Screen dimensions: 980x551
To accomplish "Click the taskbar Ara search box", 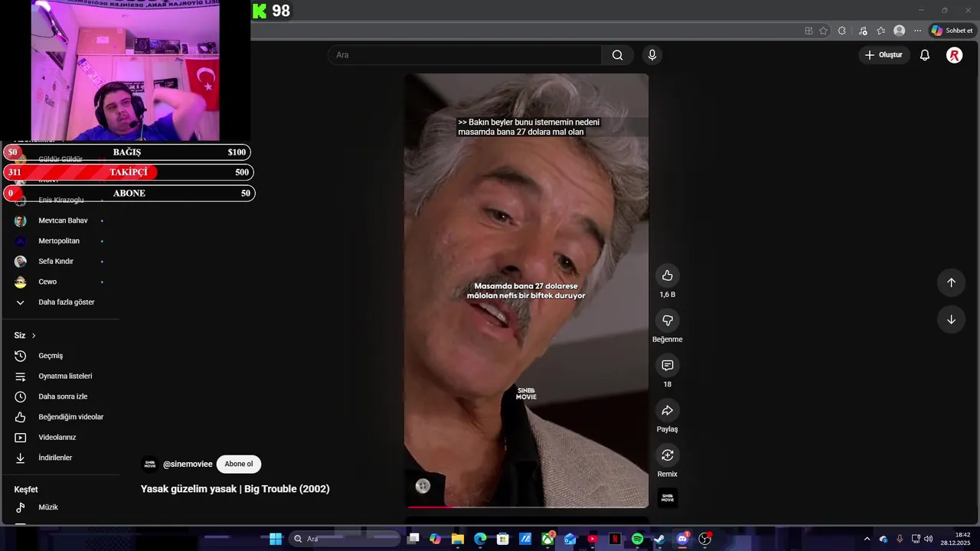I will click(x=344, y=539).
